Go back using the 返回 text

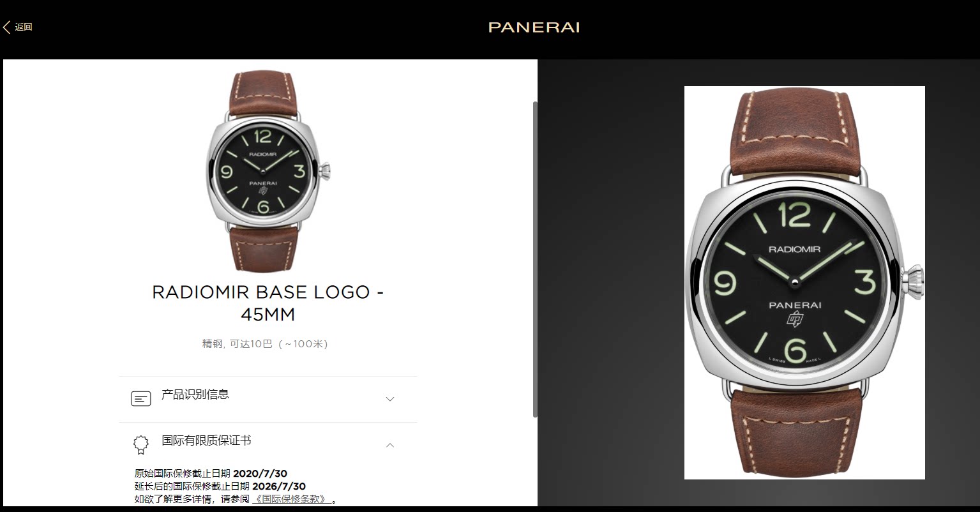[x=24, y=27]
